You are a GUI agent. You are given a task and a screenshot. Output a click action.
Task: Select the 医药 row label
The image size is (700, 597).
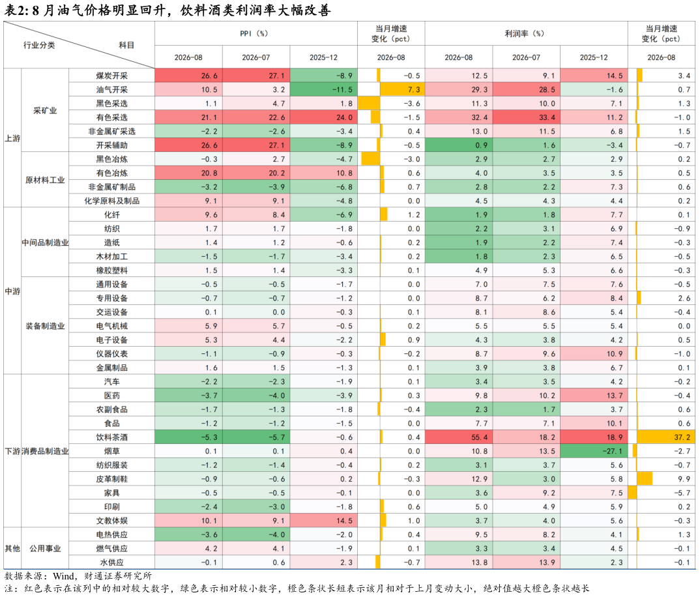(112, 395)
